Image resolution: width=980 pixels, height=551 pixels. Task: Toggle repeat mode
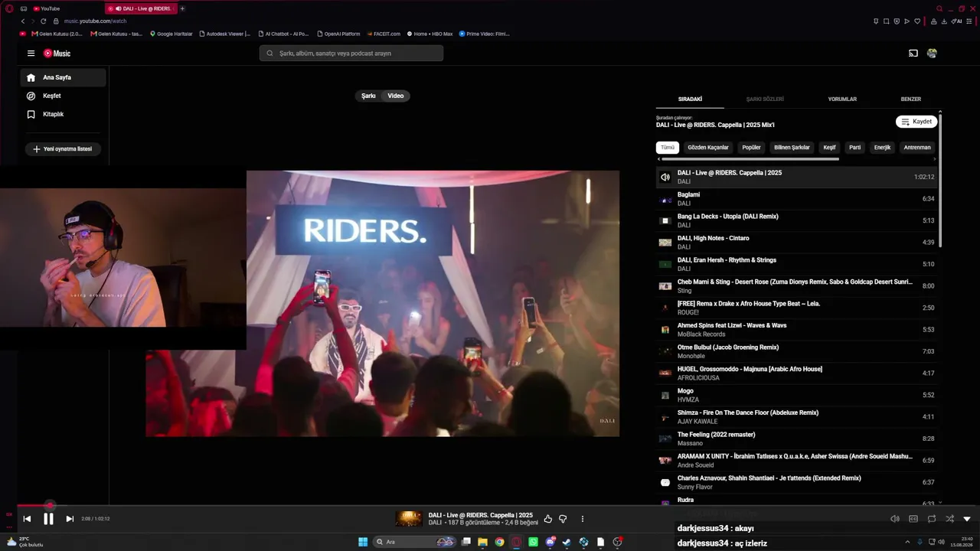tap(932, 519)
